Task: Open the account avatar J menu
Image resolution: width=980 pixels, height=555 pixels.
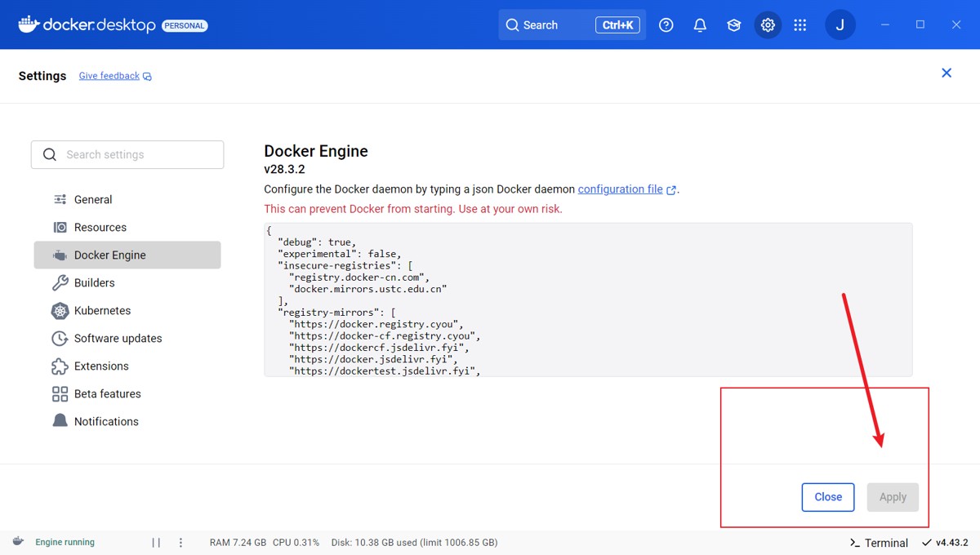Action: (840, 25)
